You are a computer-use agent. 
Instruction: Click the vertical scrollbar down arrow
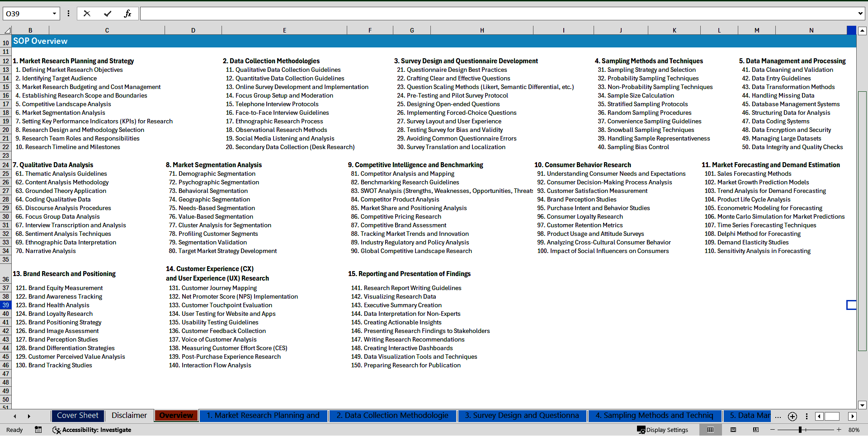[x=862, y=405]
